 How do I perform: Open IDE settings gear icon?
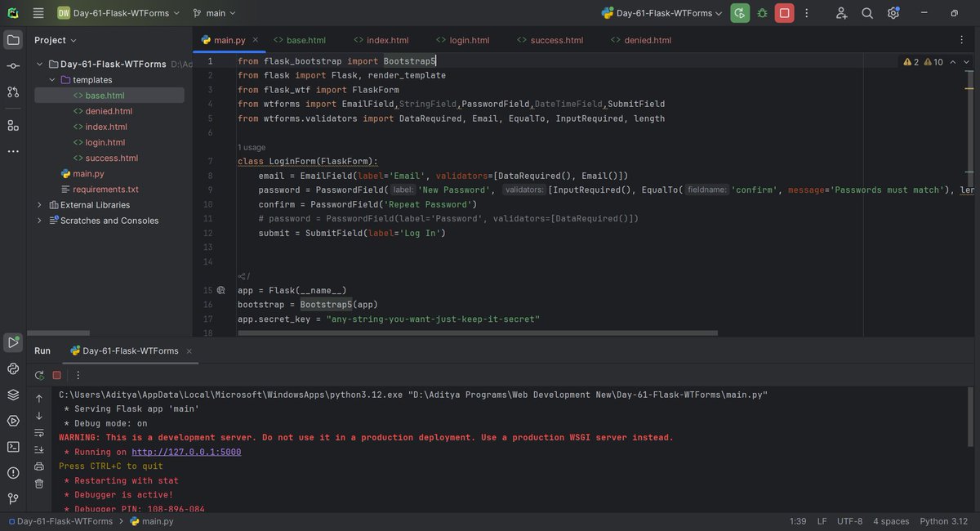tap(893, 13)
